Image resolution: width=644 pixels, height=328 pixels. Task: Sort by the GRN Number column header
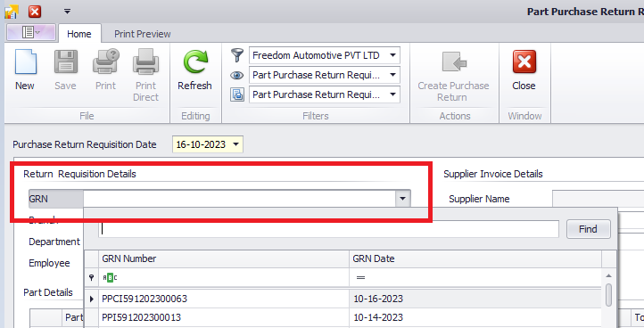224,258
